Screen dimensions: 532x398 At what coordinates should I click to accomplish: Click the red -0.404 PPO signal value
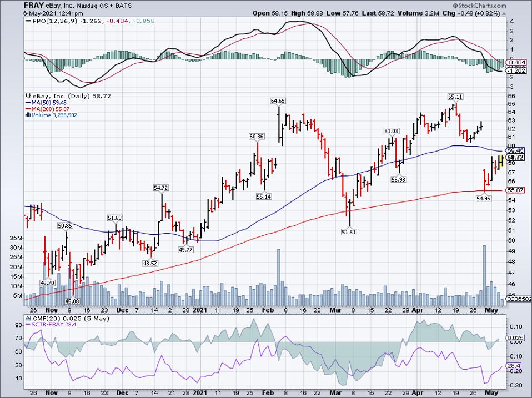[x=118, y=21]
